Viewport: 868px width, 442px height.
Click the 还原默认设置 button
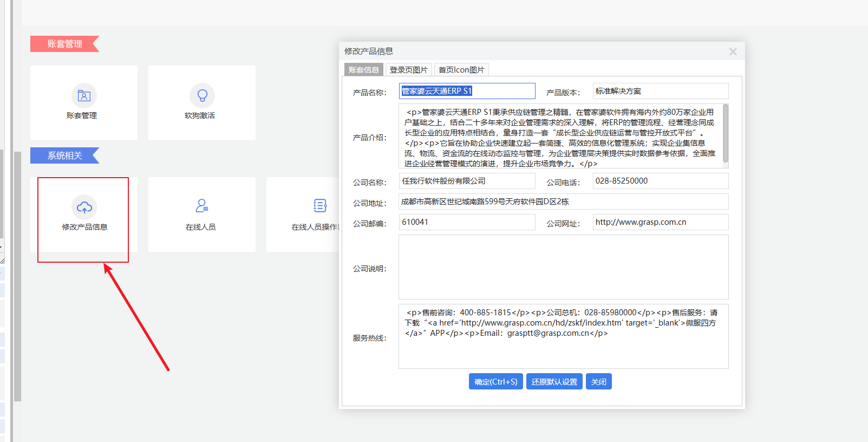[x=554, y=381]
